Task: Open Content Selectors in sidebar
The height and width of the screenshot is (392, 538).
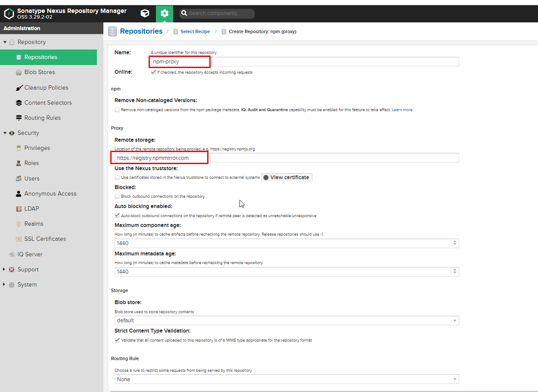Action: (48, 103)
